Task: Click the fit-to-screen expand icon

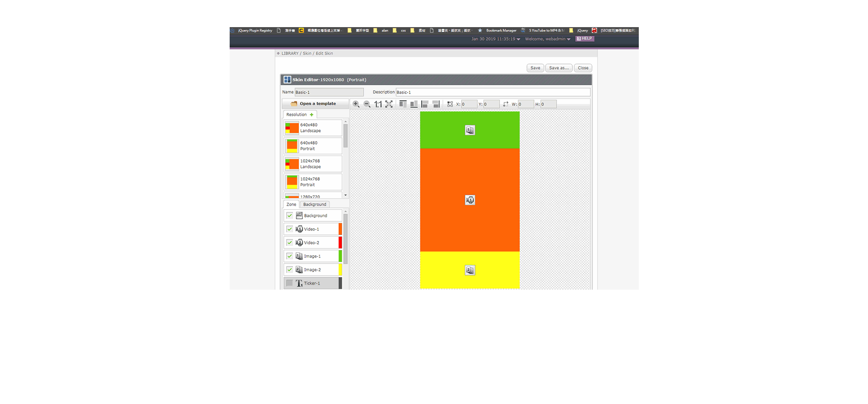Action: click(389, 104)
